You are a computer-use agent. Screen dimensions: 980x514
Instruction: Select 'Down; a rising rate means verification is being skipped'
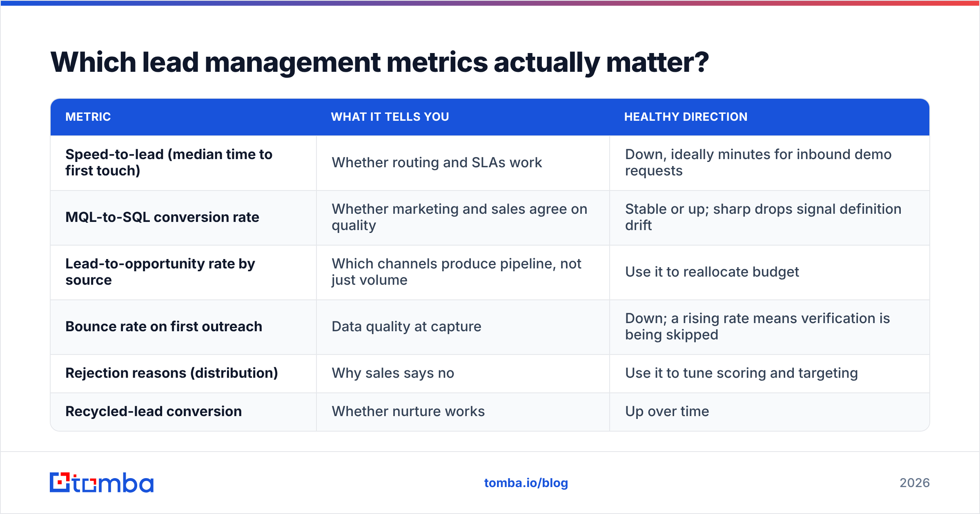pyautogui.click(x=770, y=327)
